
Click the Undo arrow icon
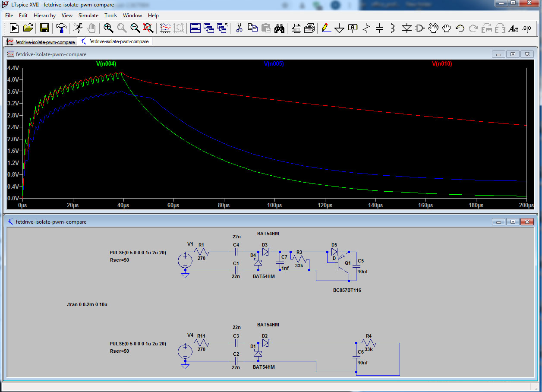point(460,28)
